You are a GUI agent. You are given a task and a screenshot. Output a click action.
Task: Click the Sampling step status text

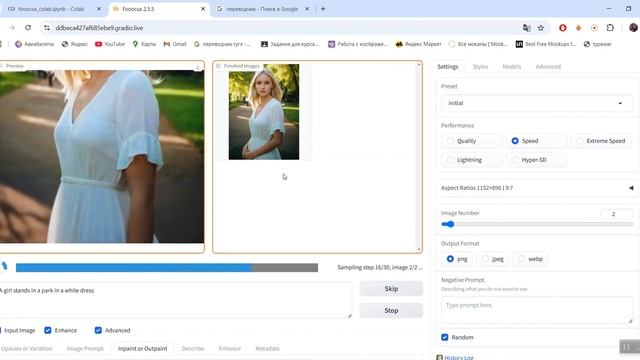380,267
